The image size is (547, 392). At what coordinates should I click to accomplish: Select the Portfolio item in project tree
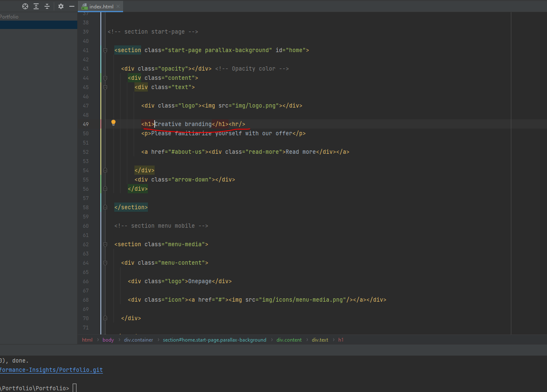[x=9, y=17]
